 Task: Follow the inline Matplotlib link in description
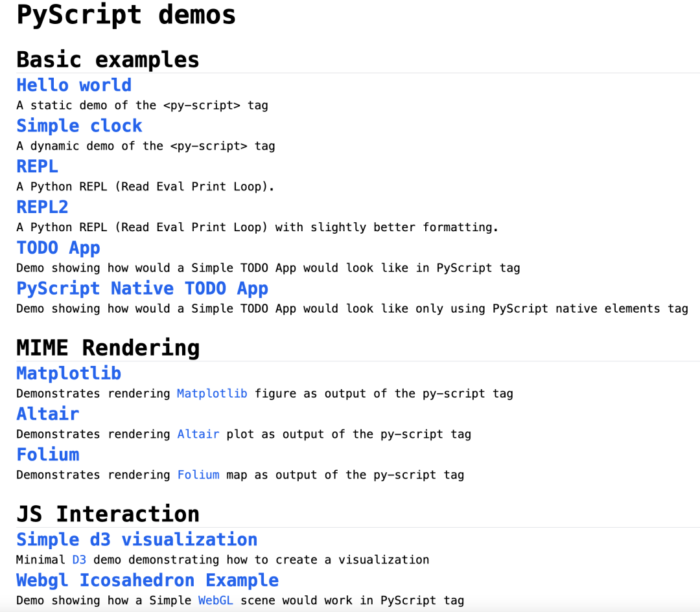point(212,394)
